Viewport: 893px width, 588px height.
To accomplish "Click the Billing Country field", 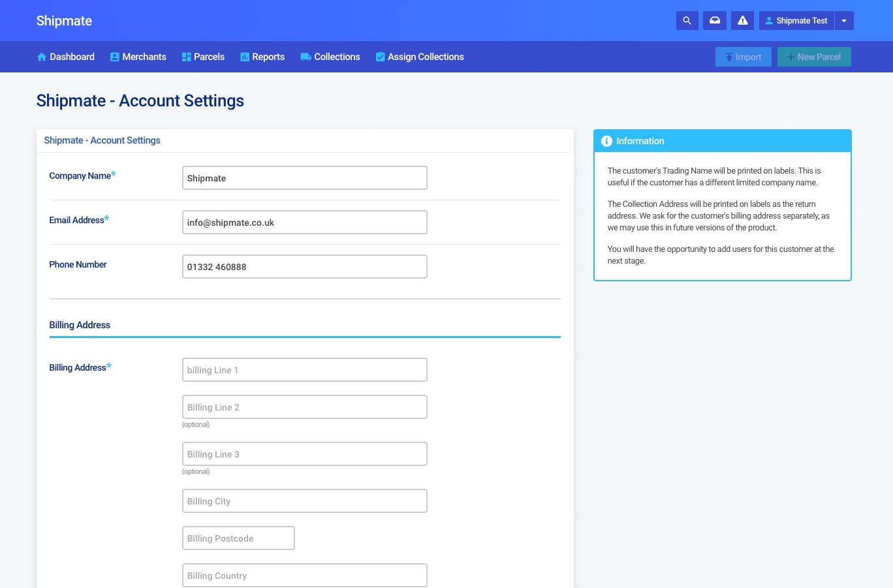I will pos(305,576).
